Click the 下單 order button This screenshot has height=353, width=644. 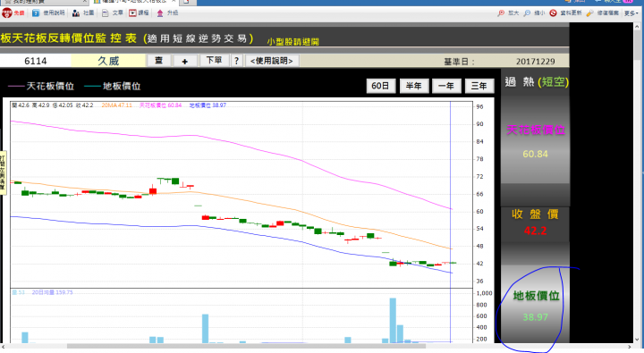214,61
